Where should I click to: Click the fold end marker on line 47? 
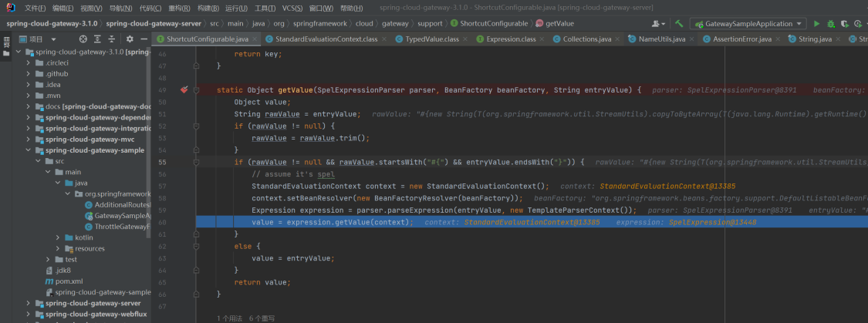click(197, 66)
